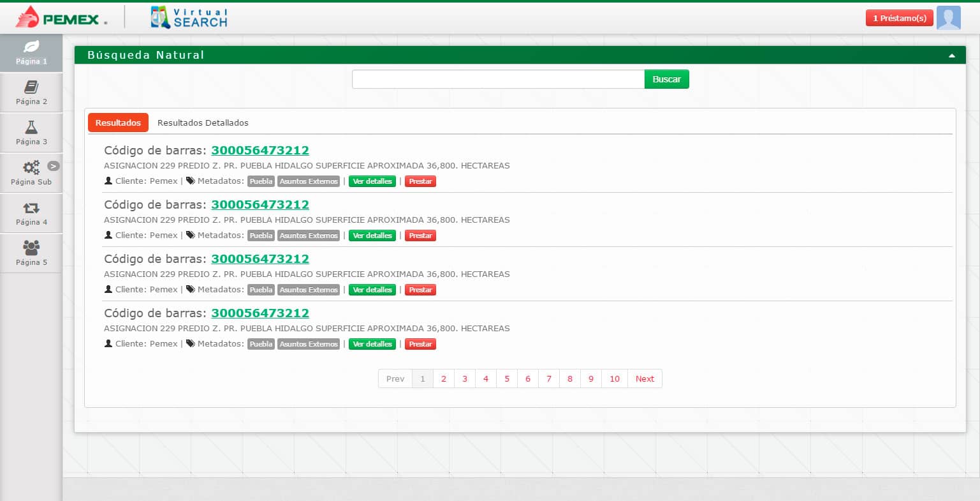
Task: Open the Virtual Search logo
Action: (189, 18)
